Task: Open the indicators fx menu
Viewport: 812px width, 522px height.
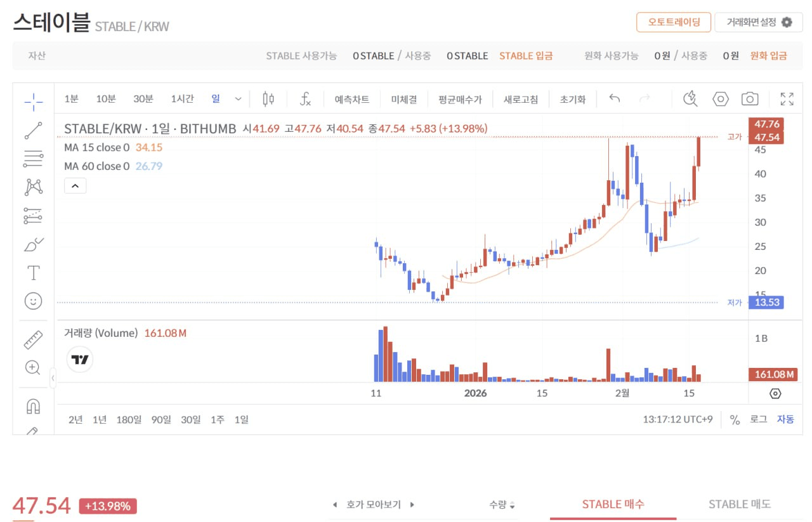Action: 305,99
